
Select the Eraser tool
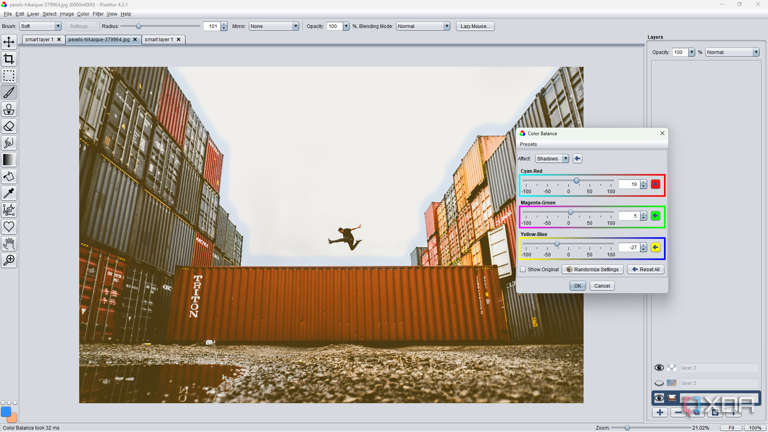(9, 127)
